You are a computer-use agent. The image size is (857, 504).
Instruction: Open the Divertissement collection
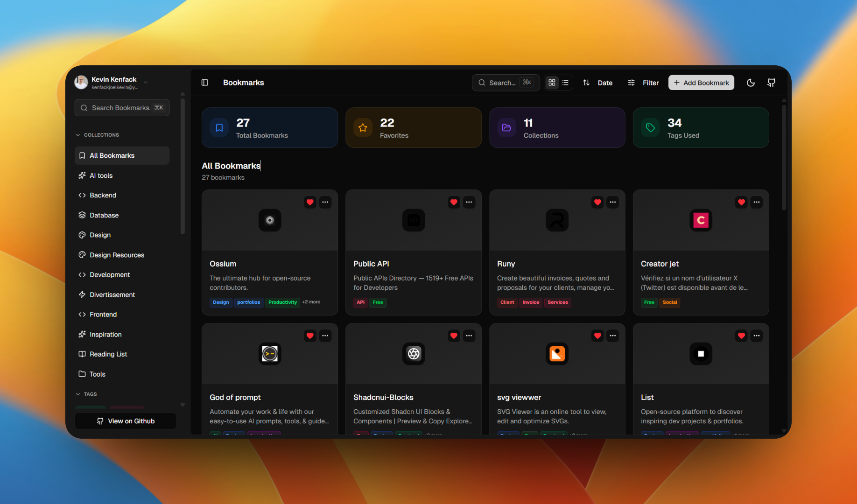tap(122, 294)
